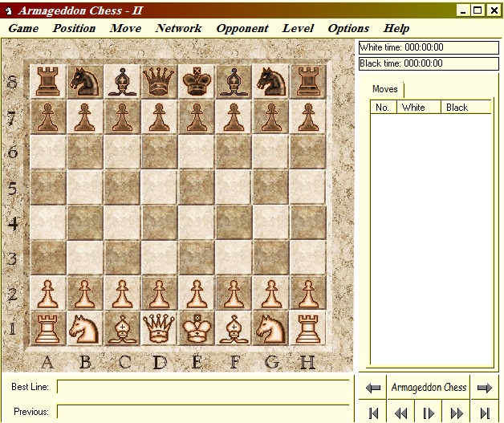Image resolution: width=504 pixels, height=423 pixels.
Task: Click the White time display
Action: click(x=429, y=47)
